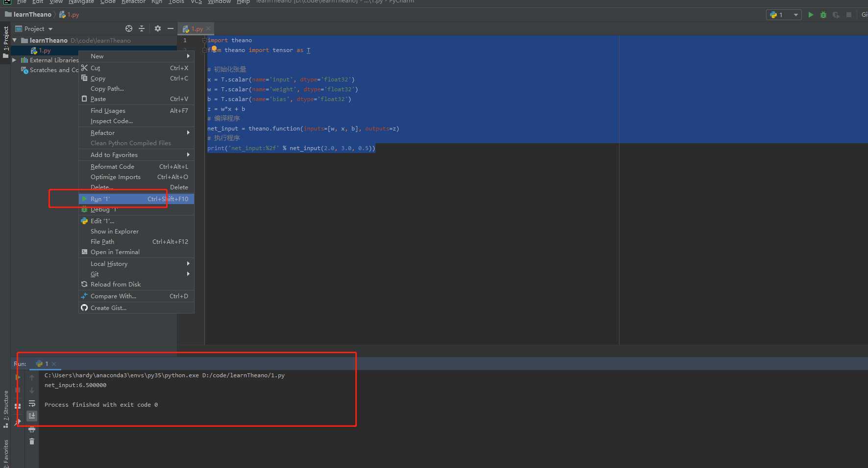Open the run configuration dropdown '1'

[x=784, y=15]
